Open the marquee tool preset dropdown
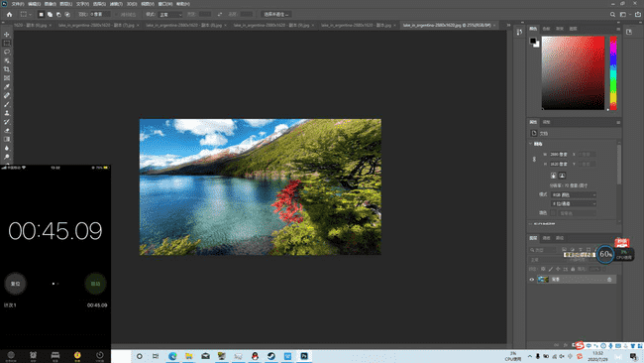Image resolution: width=644 pixels, height=363 pixels. click(26, 15)
